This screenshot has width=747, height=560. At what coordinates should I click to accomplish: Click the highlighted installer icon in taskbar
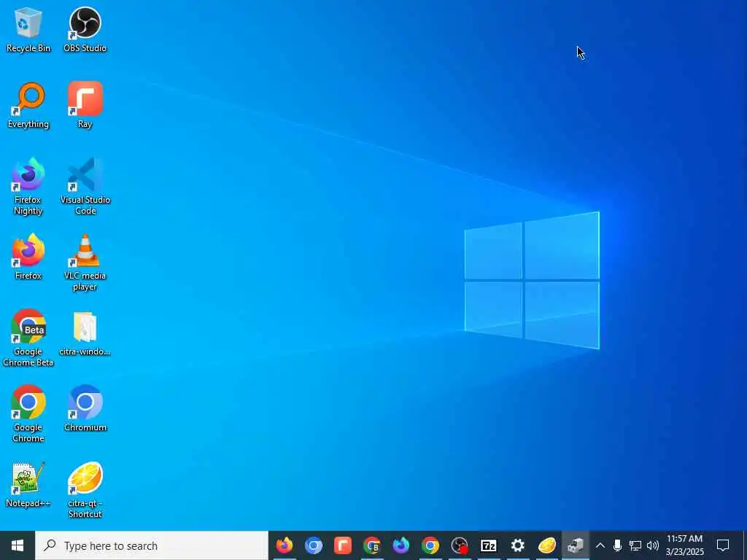click(x=576, y=545)
